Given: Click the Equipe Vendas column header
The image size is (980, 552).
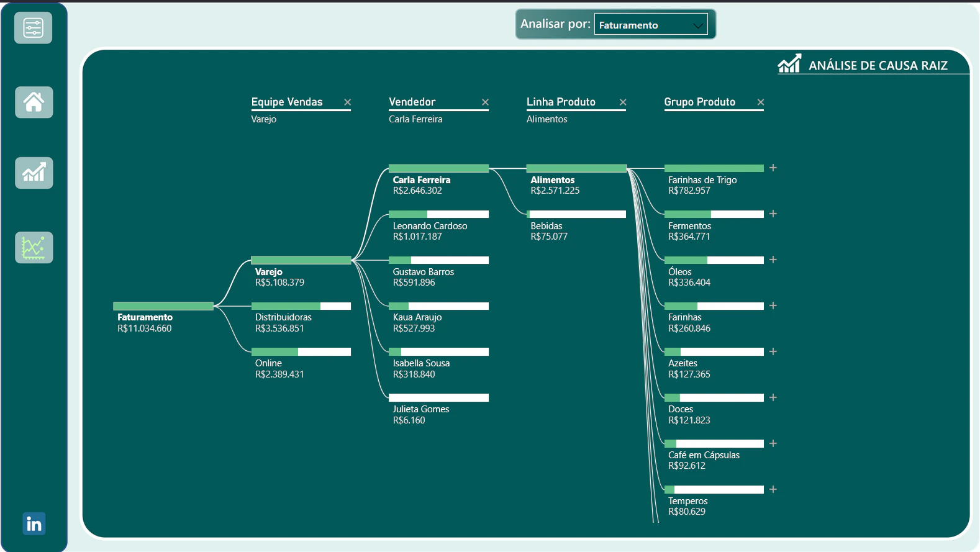Looking at the screenshot, I should point(287,102).
